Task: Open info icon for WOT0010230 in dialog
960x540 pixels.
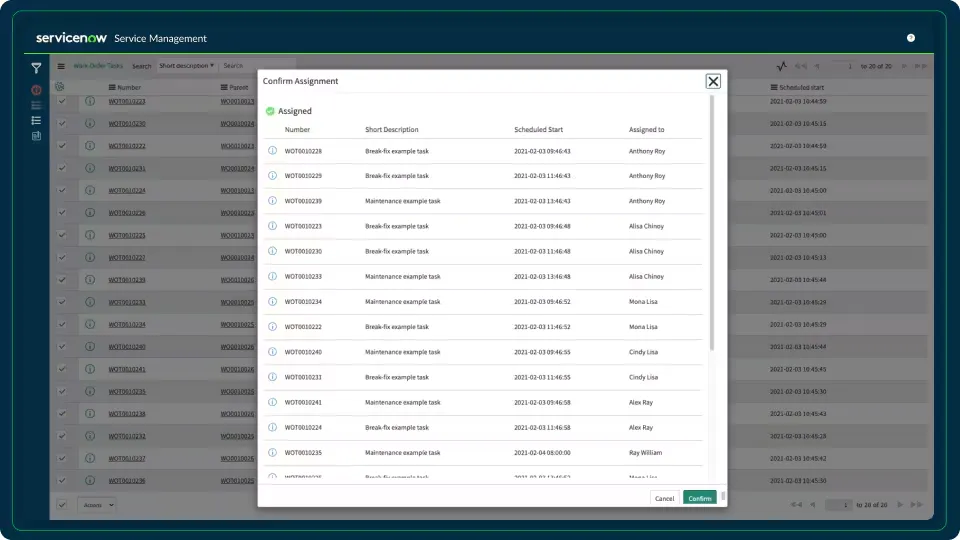Action: tap(272, 251)
